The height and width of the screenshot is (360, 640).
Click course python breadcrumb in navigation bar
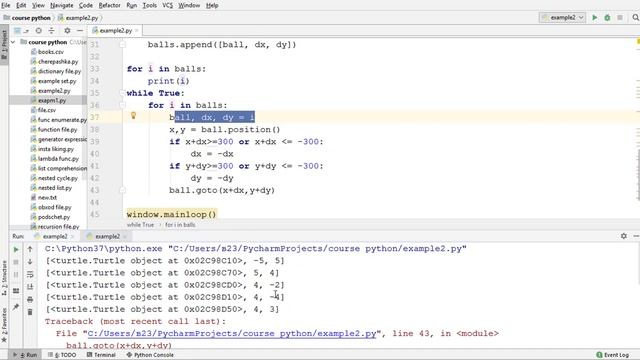27,18
